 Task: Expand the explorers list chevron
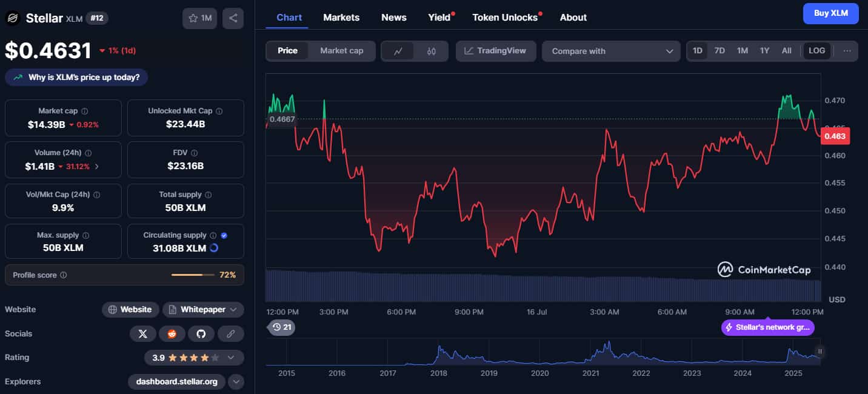[x=236, y=382]
